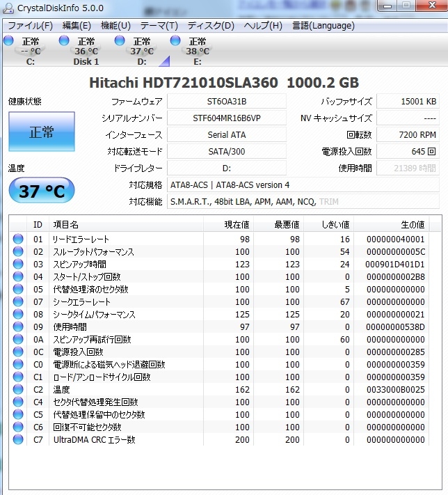Screen dimensions: 448x495
Task: Open the 機能(U) menu
Action: [x=115, y=26]
